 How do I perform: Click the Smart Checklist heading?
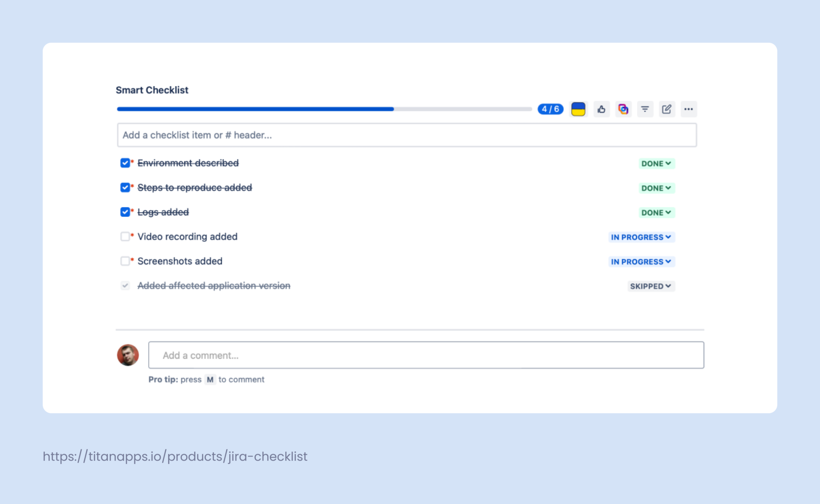pyautogui.click(x=152, y=90)
